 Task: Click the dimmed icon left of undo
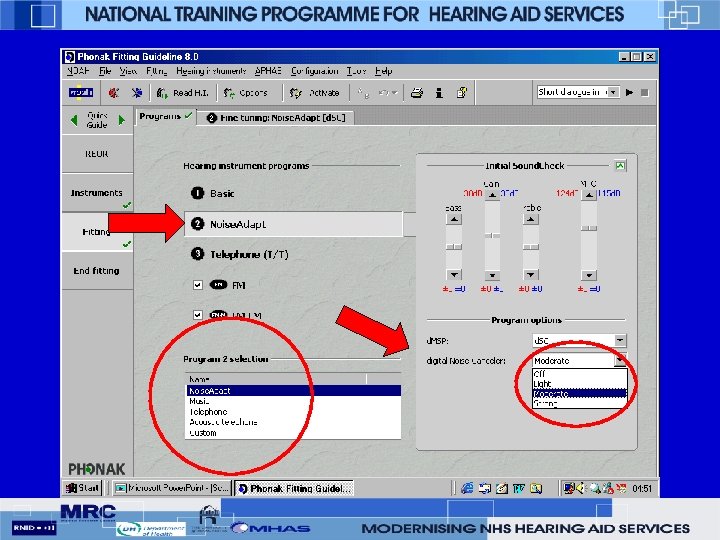363,93
